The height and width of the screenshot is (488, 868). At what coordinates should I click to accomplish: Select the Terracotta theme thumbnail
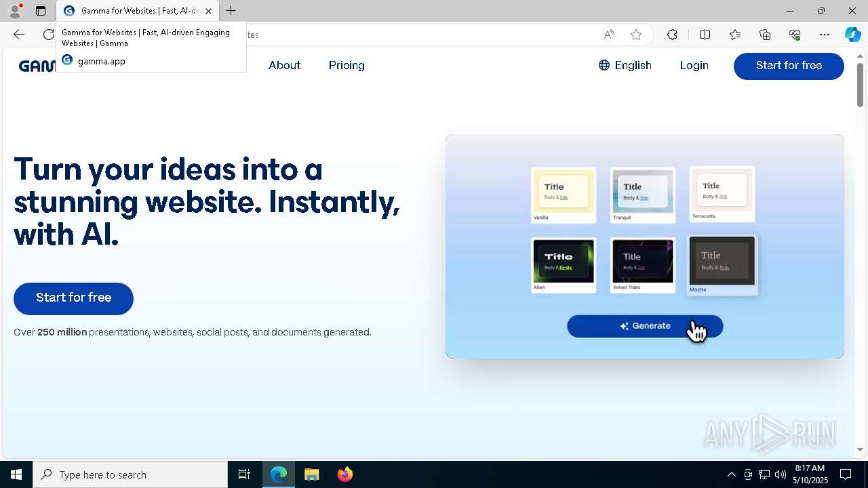[x=722, y=194]
